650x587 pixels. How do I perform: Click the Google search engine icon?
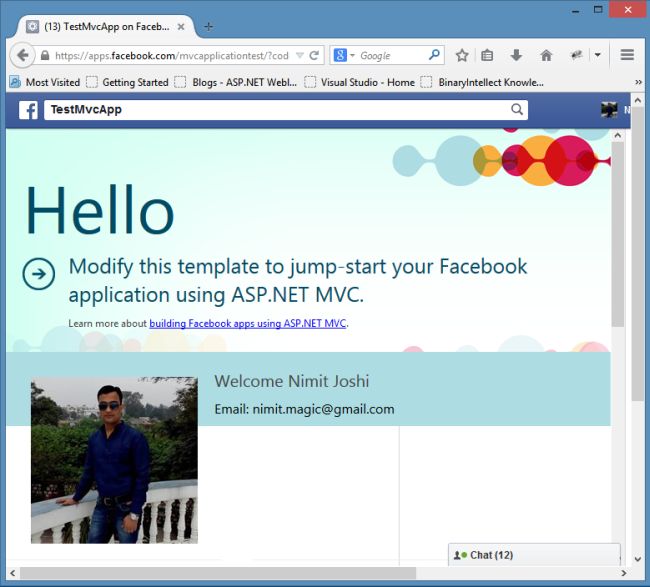tap(340, 55)
